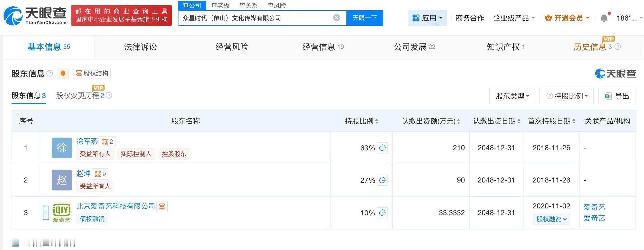Click the equity graph icon beside 赵坤

(x=100, y=174)
